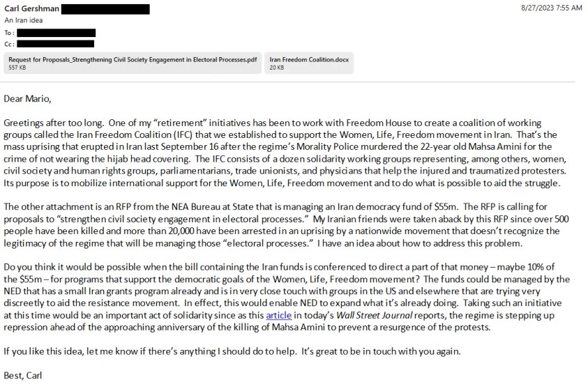Click the 20 KB size label of the docx
Image resolution: width=588 pixels, height=391 pixels.
tap(277, 67)
